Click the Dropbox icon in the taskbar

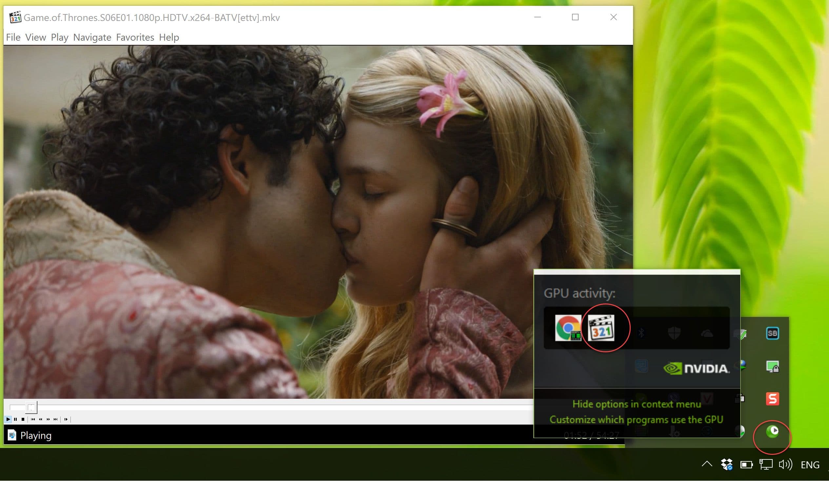click(x=727, y=465)
